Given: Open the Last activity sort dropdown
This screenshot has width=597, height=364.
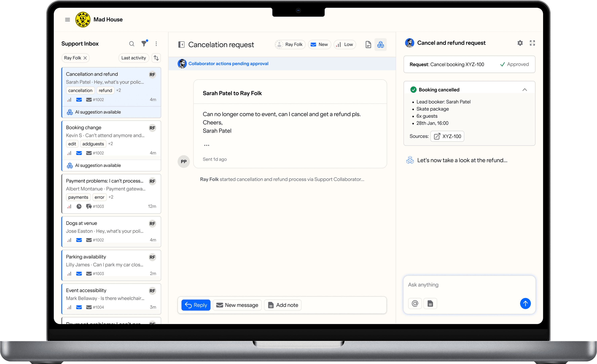Looking at the screenshot, I should point(134,58).
